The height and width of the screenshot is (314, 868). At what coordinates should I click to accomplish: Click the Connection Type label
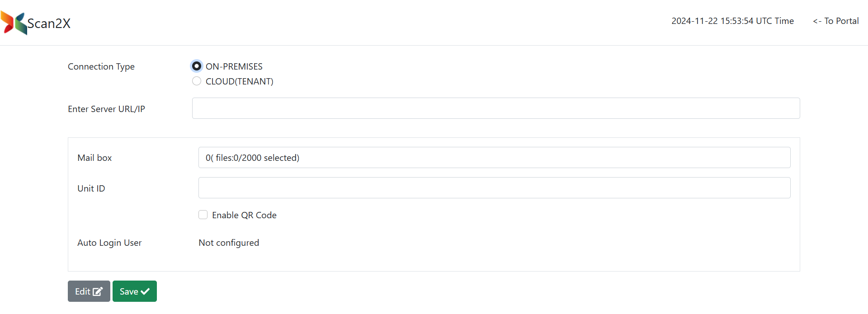tap(101, 66)
